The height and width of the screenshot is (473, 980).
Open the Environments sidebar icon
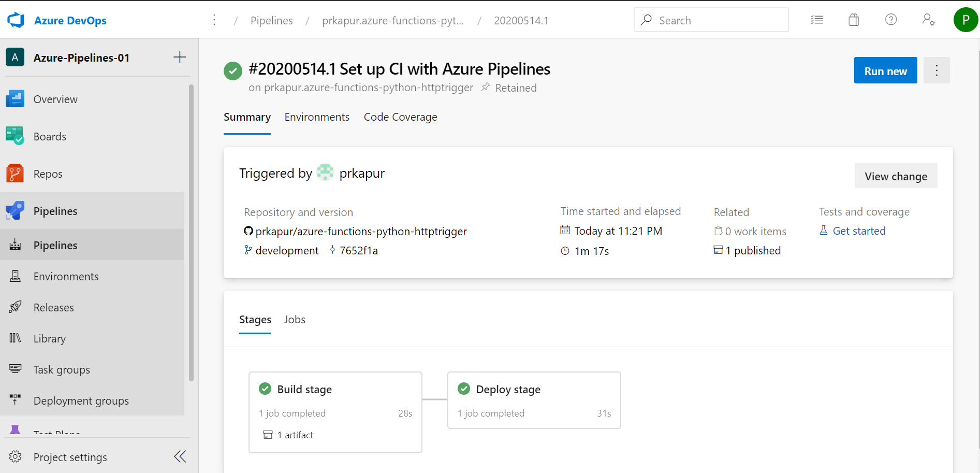click(15, 276)
